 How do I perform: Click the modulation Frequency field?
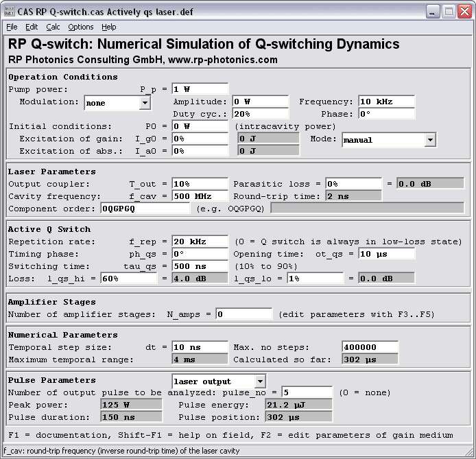386,102
